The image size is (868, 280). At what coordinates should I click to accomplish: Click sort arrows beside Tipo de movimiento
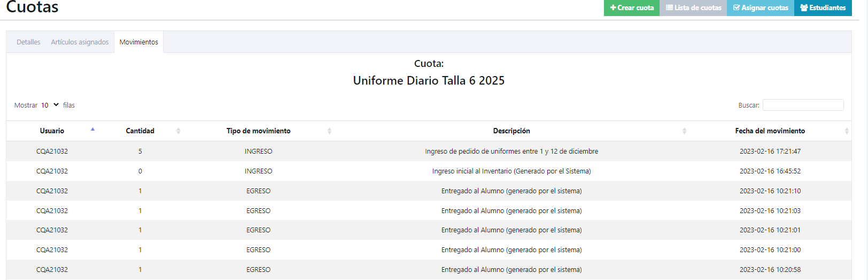point(329,131)
